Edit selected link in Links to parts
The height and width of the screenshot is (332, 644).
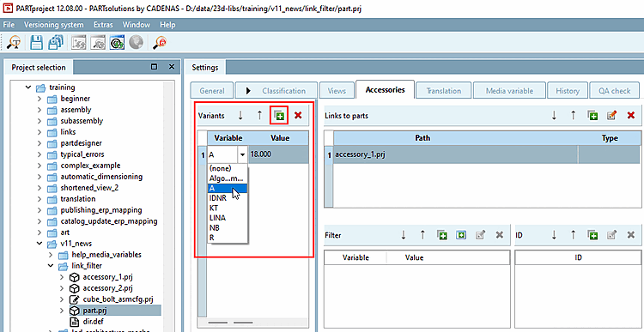tap(612, 116)
